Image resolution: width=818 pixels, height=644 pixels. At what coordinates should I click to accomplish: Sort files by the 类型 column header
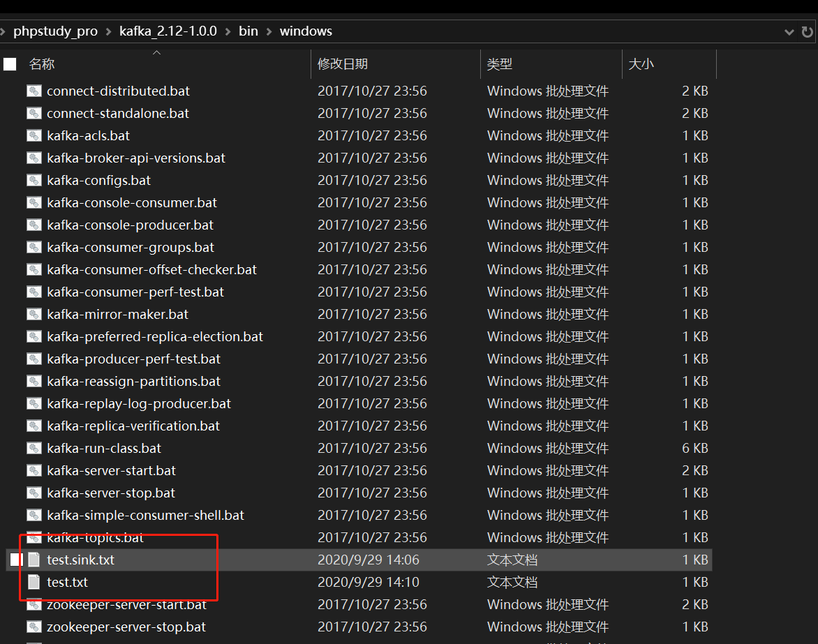tap(499, 64)
